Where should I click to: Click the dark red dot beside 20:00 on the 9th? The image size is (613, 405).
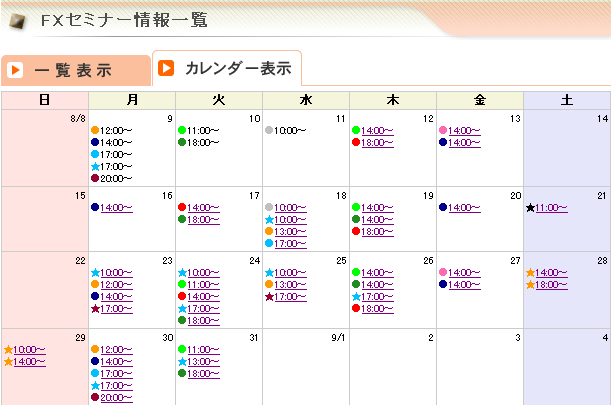point(95,178)
